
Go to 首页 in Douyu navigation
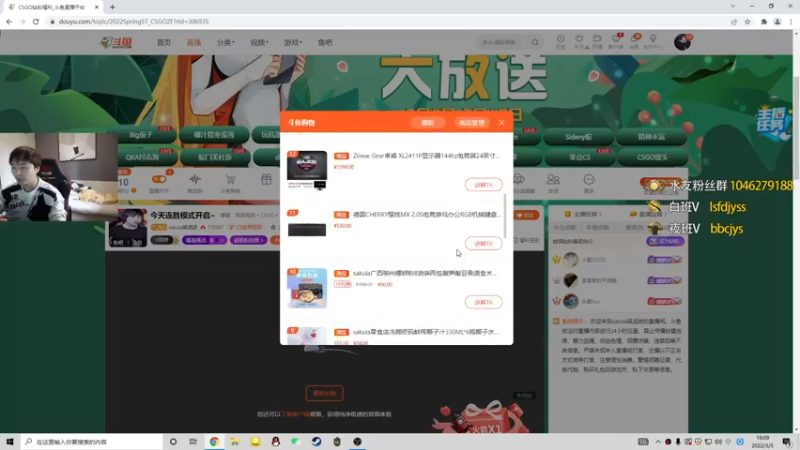(x=164, y=42)
